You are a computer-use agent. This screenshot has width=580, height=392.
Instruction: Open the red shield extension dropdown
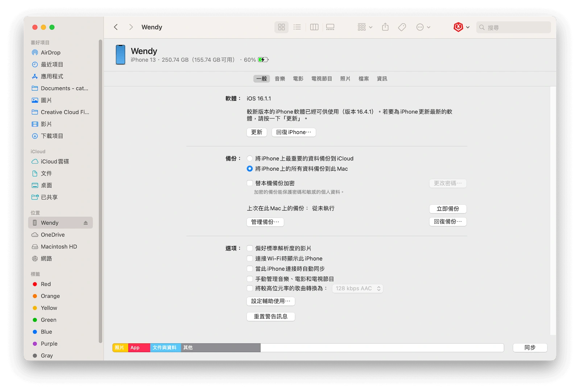pos(461,27)
